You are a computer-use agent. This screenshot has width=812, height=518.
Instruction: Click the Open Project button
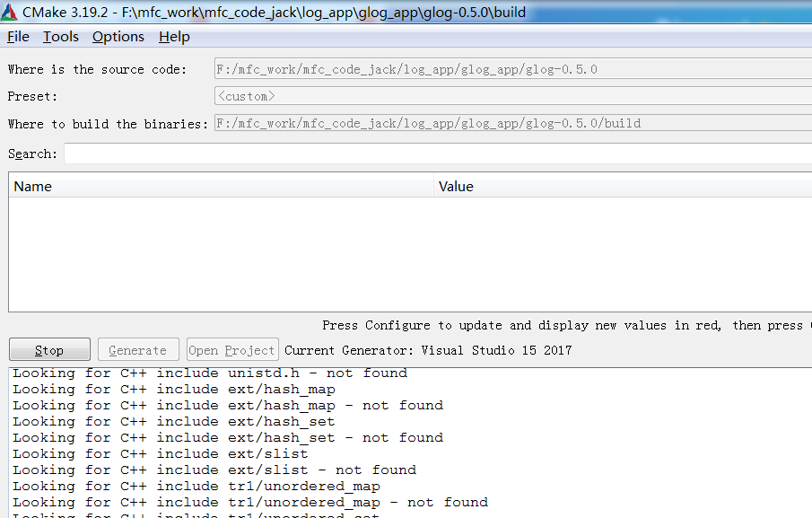(x=231, y=349)
